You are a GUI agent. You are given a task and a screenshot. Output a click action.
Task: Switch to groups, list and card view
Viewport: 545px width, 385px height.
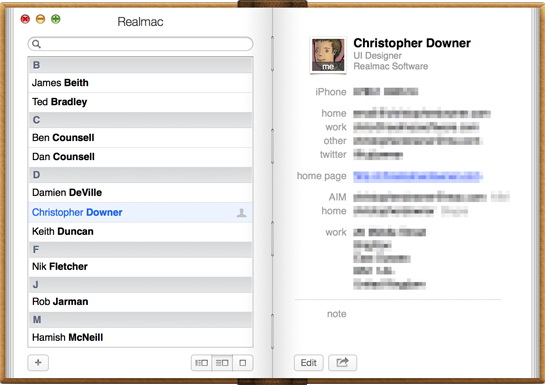tap(202, 363)
